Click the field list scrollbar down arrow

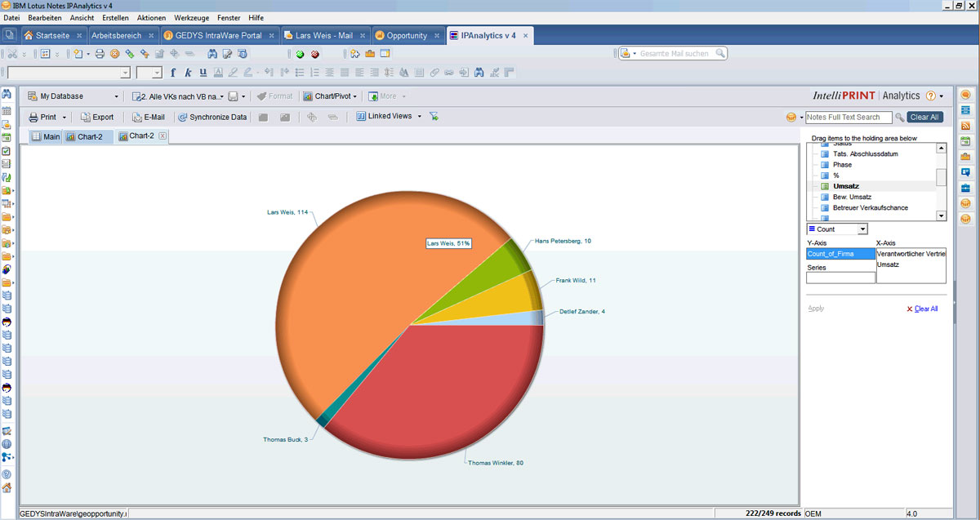(x=942, y=216)
